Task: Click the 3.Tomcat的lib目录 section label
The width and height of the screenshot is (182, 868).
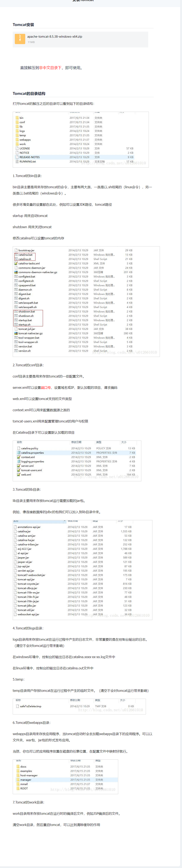Action: pos(27,490)
